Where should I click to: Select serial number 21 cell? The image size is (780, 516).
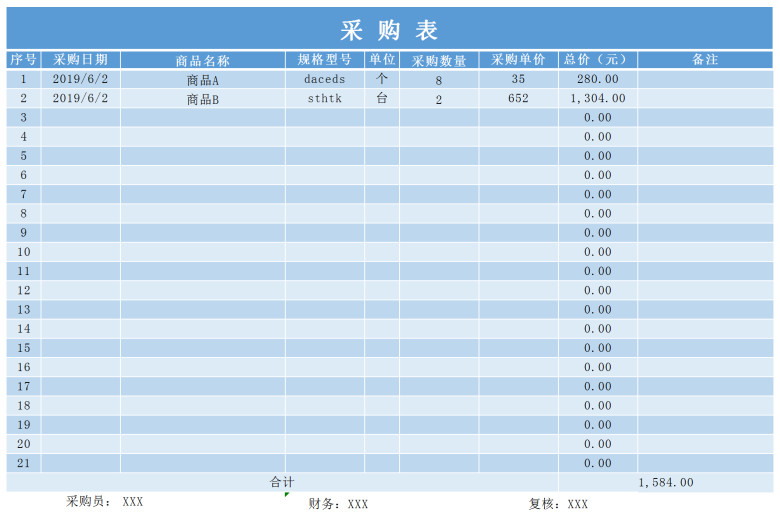(x=23, y=463)
